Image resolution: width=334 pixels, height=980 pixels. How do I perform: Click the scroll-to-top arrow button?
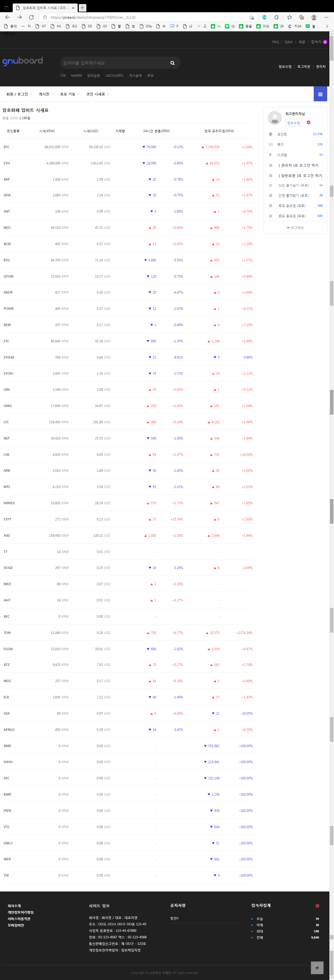point(317,968)
